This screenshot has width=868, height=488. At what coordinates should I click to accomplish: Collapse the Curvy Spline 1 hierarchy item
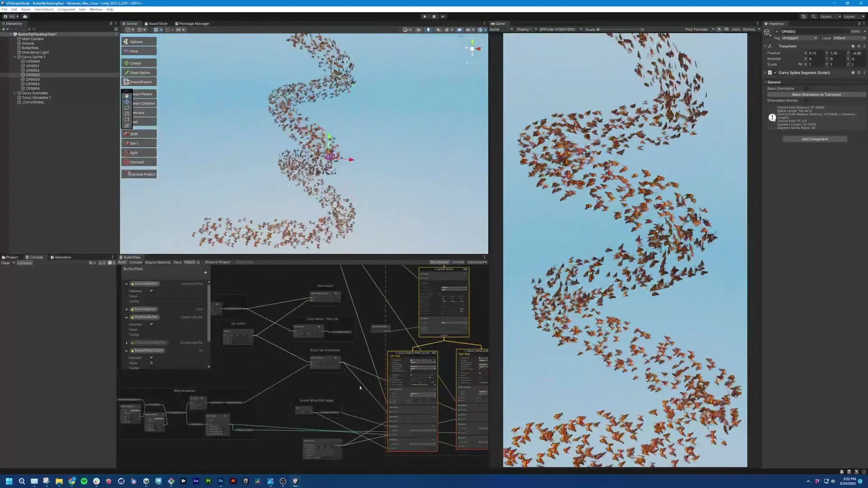click(x=14, y=57)
